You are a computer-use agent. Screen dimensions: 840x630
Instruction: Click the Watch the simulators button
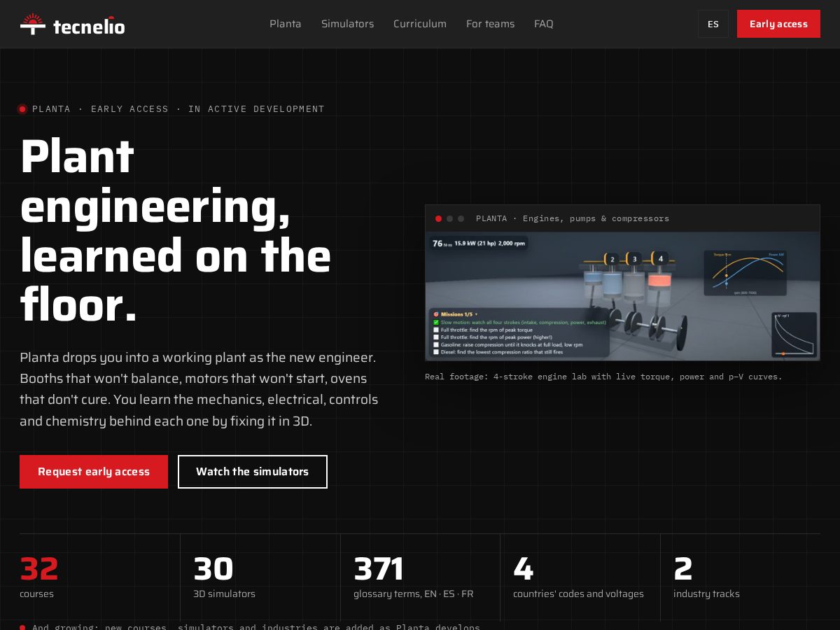tap(253, 472)
